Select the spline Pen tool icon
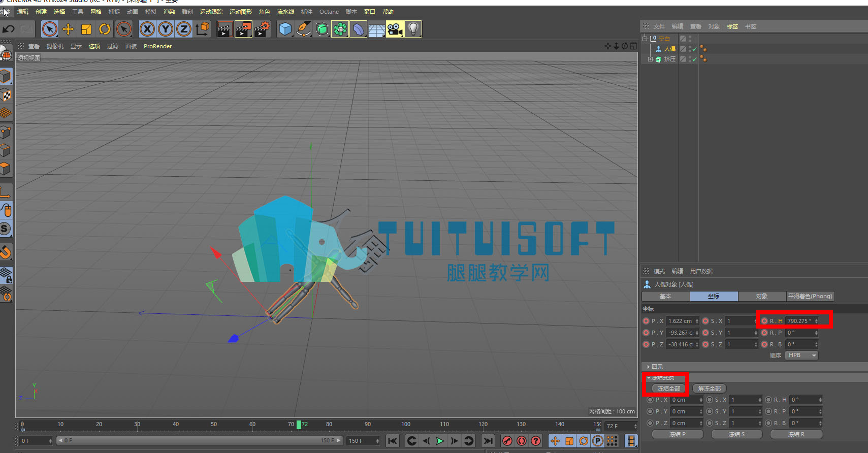Viewport: 868px width, 453px height. tap(304, 29)
